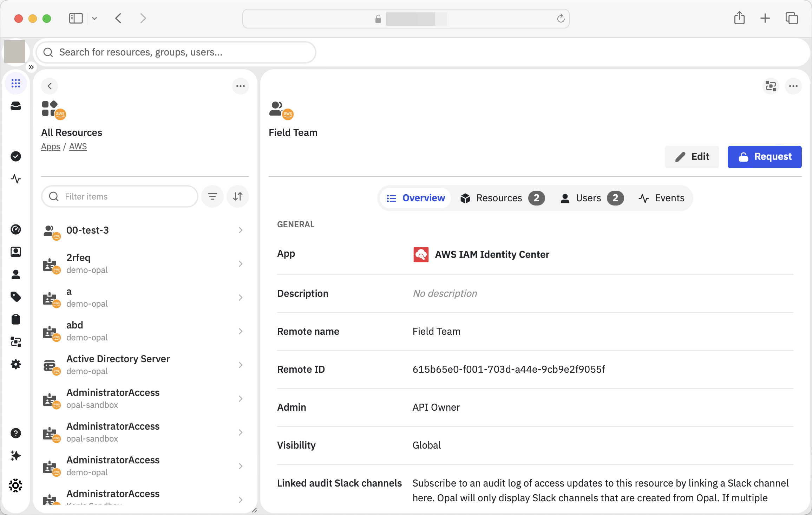Viewport: 812px width, 515px height.
Task: Expand the 00-test-3 row chevron
Action: point(241,230)
